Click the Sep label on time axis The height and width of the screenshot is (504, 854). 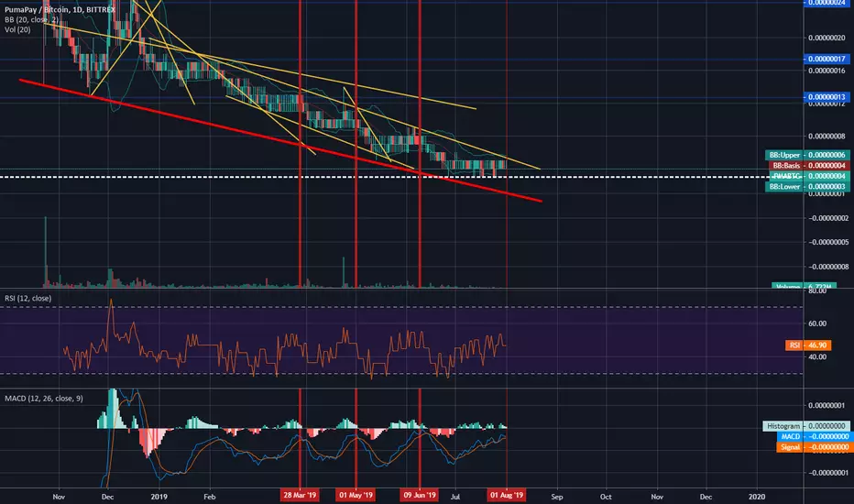[x=556, y=497]
